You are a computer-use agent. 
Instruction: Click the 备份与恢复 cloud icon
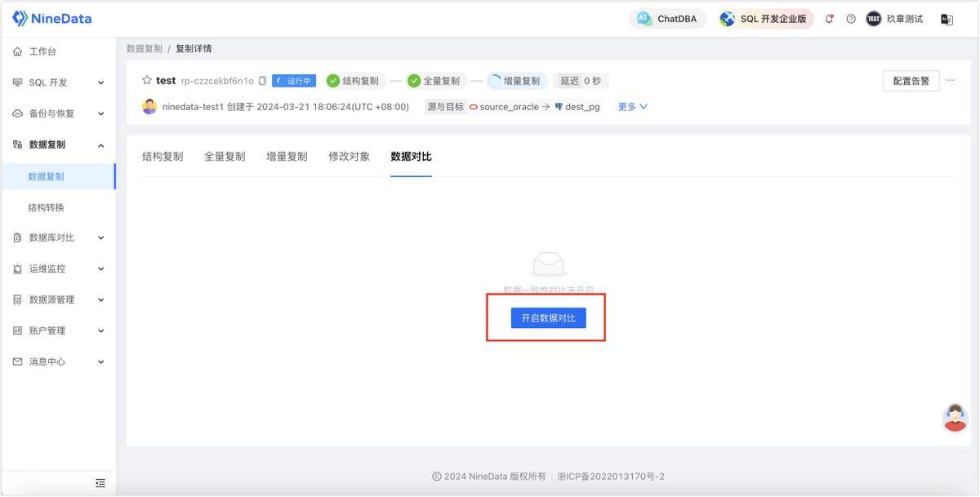[18, 113]
